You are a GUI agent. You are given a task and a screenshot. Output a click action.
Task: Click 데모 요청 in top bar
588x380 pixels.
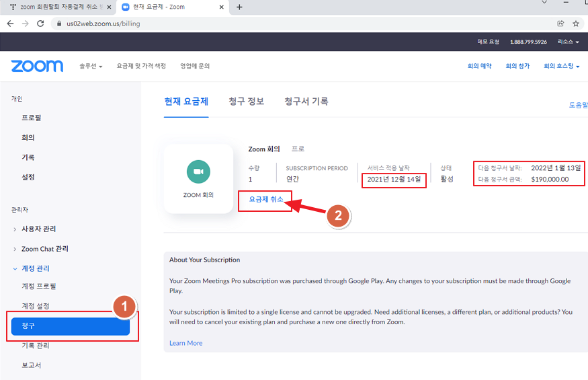(488, 42)
